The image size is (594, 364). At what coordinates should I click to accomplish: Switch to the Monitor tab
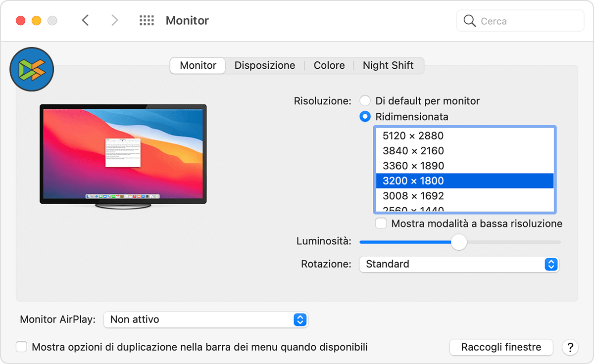click(198, 65)
